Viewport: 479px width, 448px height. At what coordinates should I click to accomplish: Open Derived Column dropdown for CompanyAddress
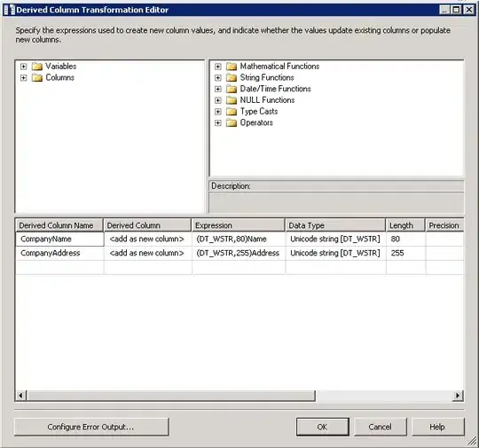coord(148,253)
